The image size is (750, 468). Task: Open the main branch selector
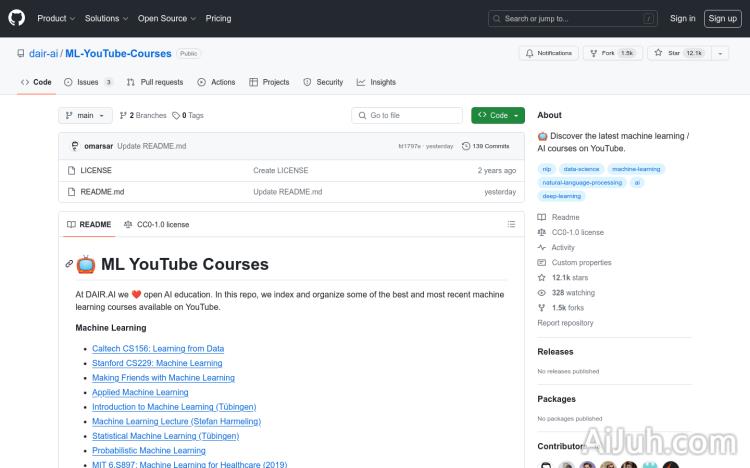pyautogui.click(x=85, y=115)
